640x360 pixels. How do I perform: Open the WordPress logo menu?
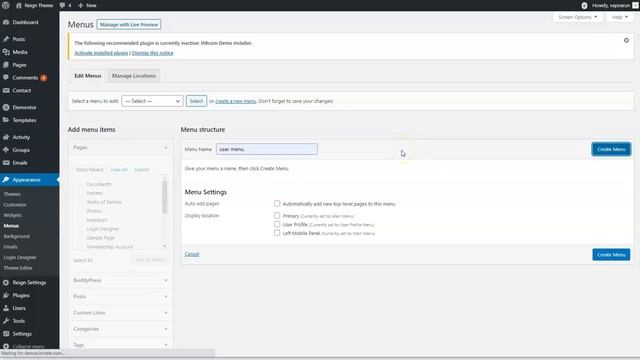point(6,5)
